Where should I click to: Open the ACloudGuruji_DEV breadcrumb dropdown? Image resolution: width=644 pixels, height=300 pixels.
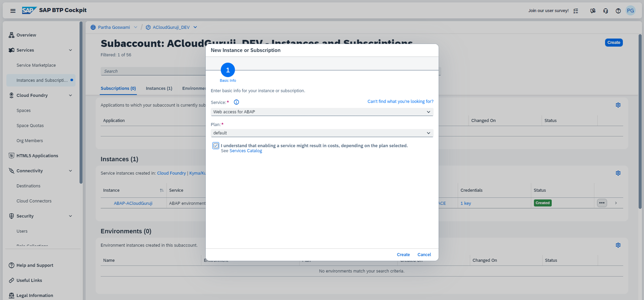[195, 27]
